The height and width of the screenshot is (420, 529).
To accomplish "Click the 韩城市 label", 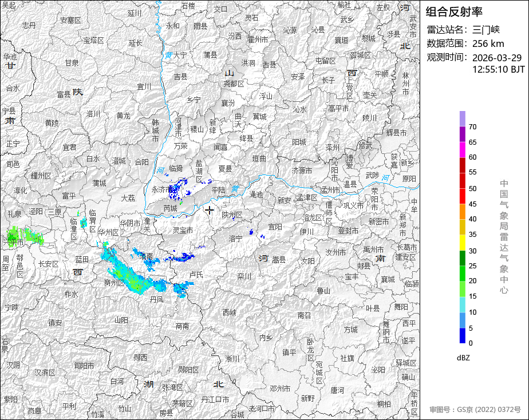I will pos(155,130).
